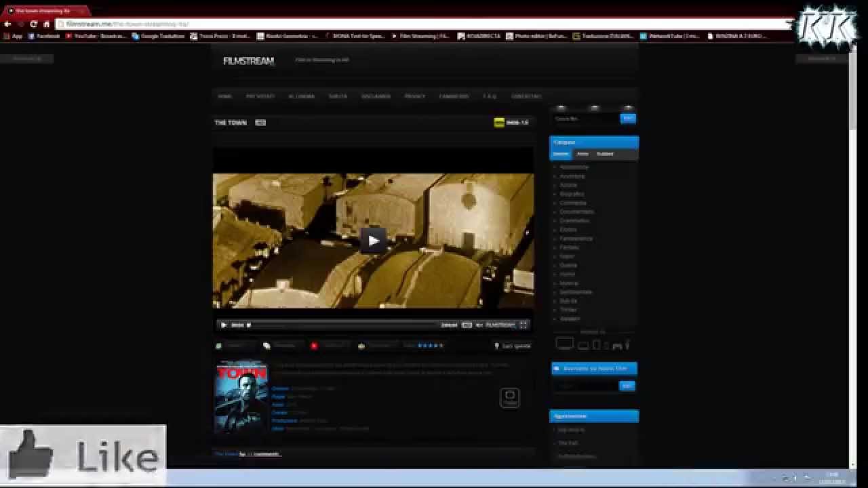Open the Thriller category

(568, 310)
